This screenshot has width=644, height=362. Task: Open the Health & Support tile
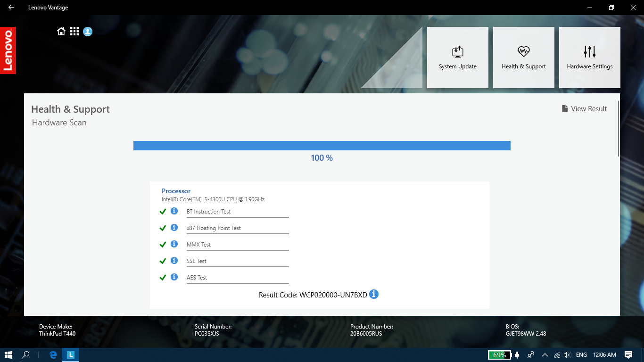pyautogui.click(x=523, y=58)
